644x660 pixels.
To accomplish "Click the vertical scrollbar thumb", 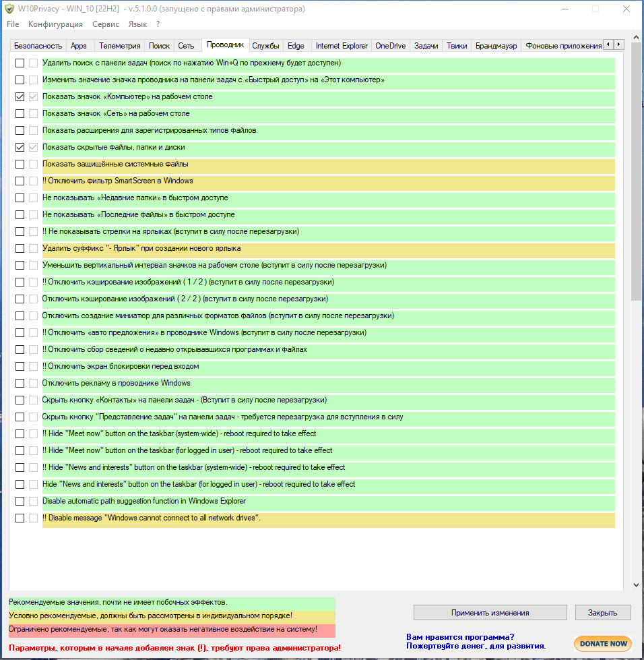I will (636, 171).
